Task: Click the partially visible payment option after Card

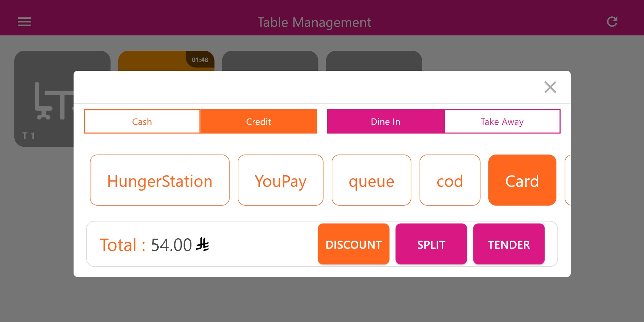Action: (567, 180)
